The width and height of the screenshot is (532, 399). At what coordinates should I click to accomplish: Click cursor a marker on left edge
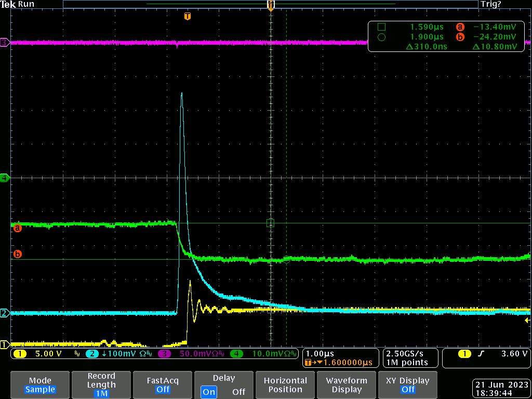17,228
